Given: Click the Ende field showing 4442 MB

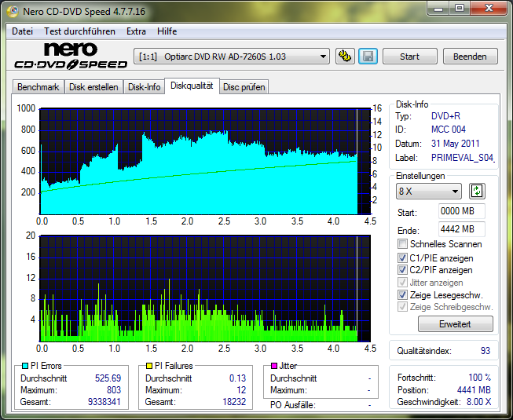Looking at the screenshot, I should 462,229.
